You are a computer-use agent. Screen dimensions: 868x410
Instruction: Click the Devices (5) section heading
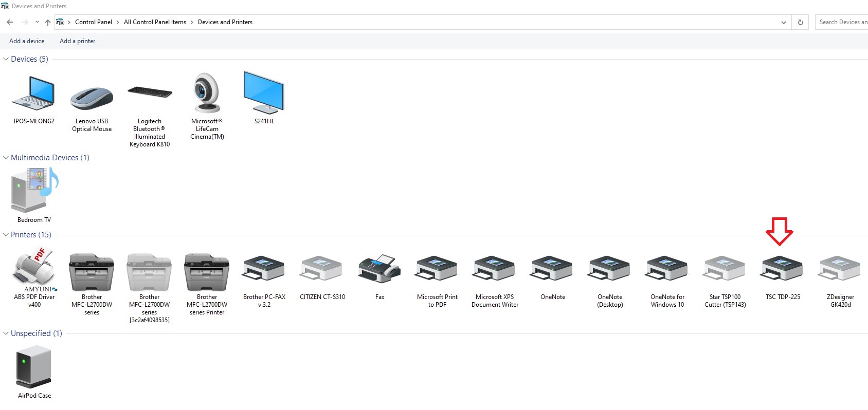[x=29, y=59]
